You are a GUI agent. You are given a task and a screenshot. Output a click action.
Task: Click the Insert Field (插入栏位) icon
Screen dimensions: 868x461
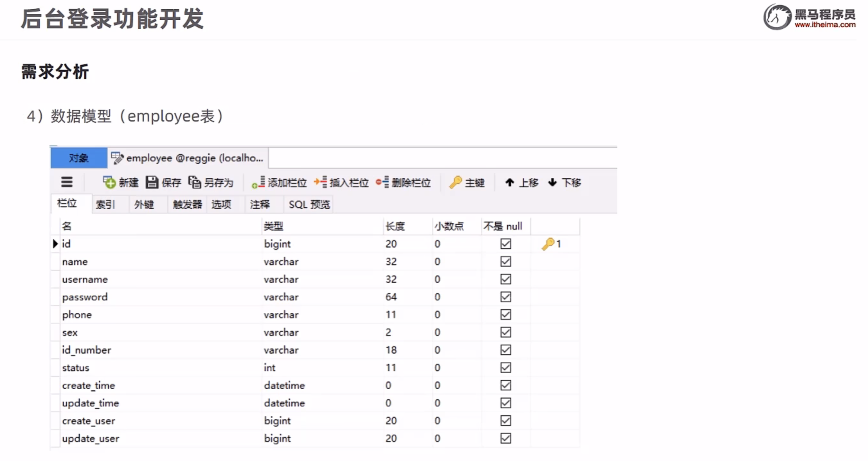click(x=321, y=182)
